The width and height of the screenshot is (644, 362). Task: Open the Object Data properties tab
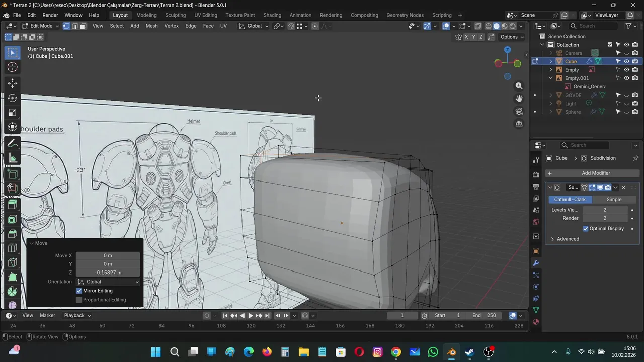point(536,310)
